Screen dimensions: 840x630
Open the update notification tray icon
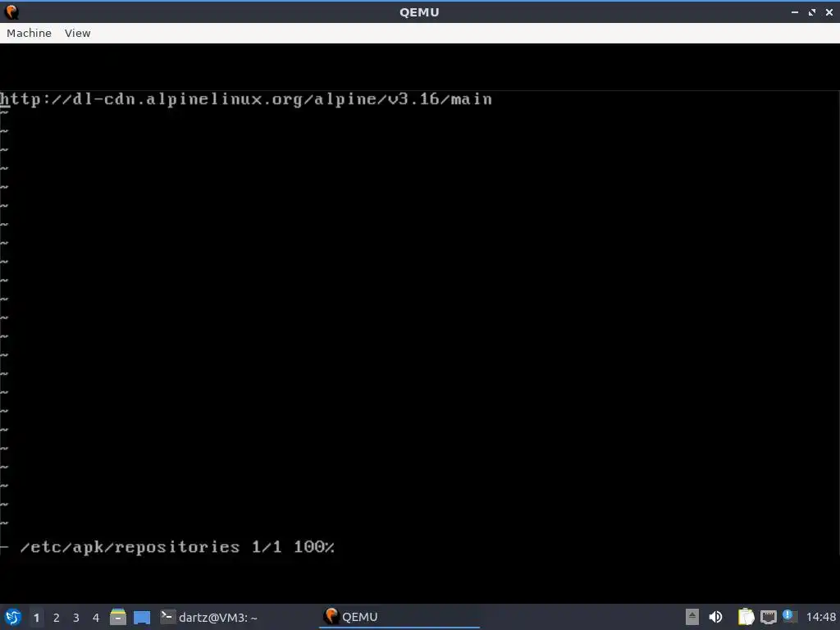[790, 615]
